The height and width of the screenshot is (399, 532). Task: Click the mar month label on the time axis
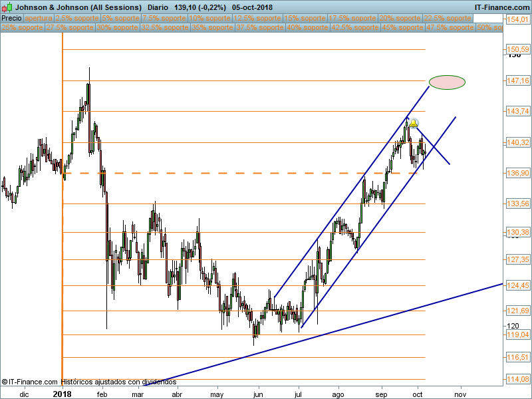pos(138,394)
